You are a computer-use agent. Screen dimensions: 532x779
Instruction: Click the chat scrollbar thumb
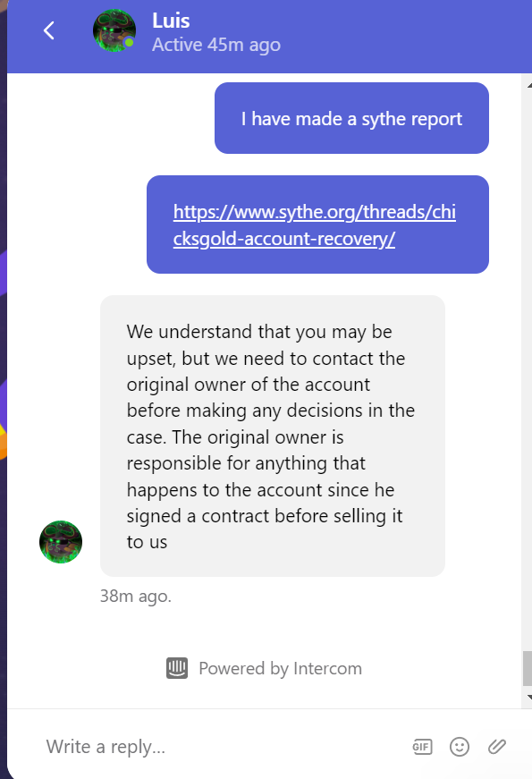(528, 669)
